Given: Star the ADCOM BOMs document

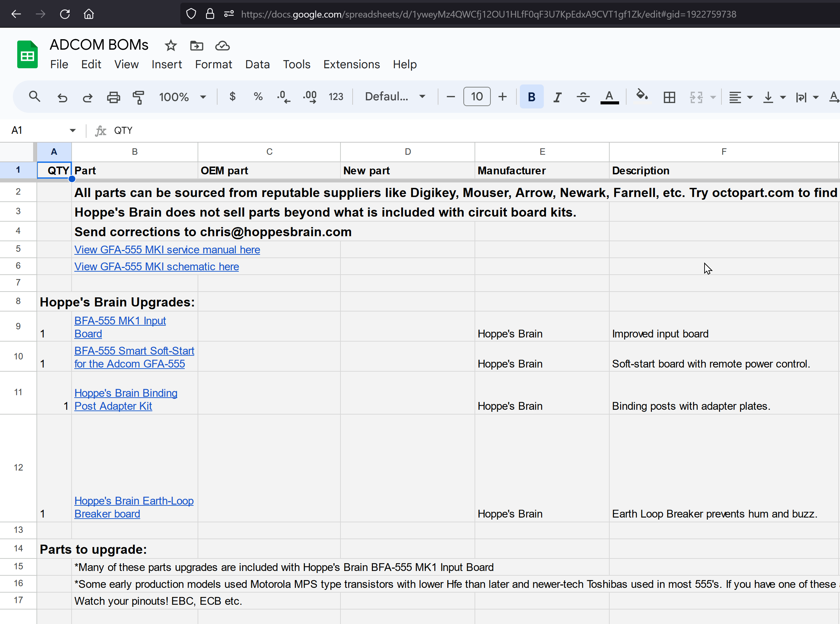Looking at the screenshot, I should 171,46.
